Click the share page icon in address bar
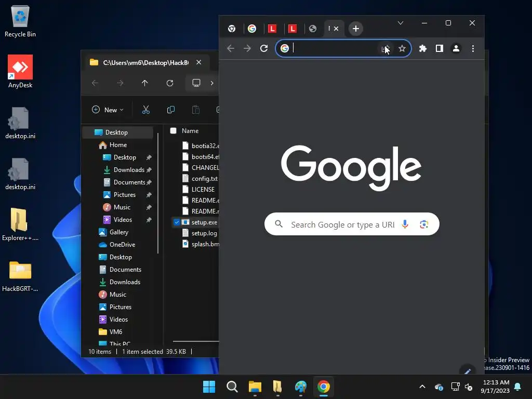The width and height of the screenshot is (532, 399). click(x=385, y=49)
